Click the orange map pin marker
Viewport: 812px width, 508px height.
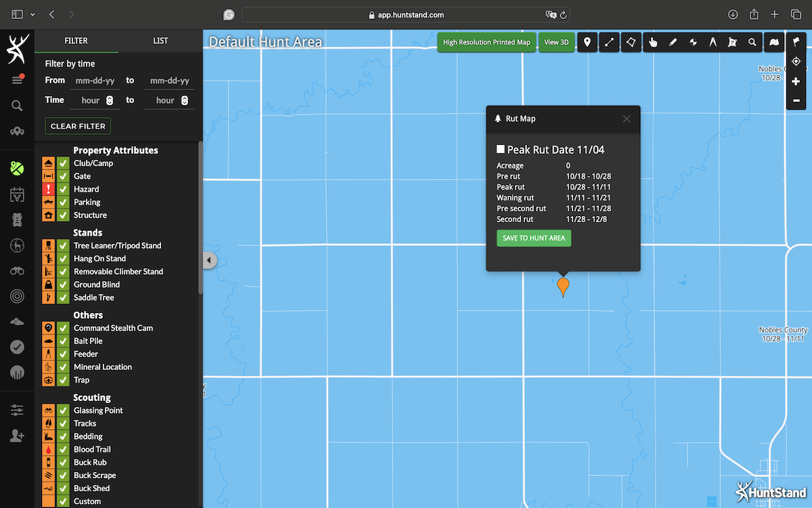point(562,287)
